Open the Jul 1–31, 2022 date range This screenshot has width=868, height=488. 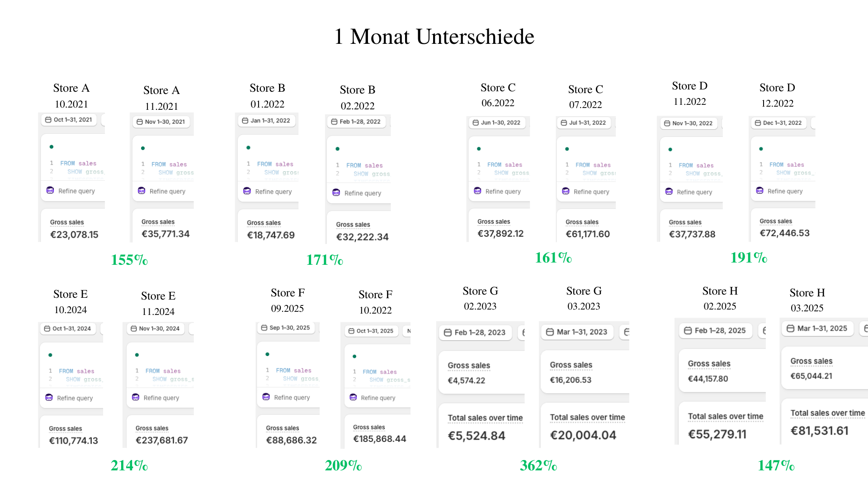584,123
